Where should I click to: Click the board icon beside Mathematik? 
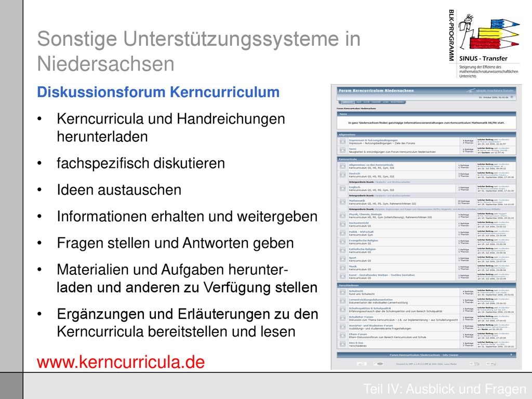pyautogui.click(x=343, y=202)
